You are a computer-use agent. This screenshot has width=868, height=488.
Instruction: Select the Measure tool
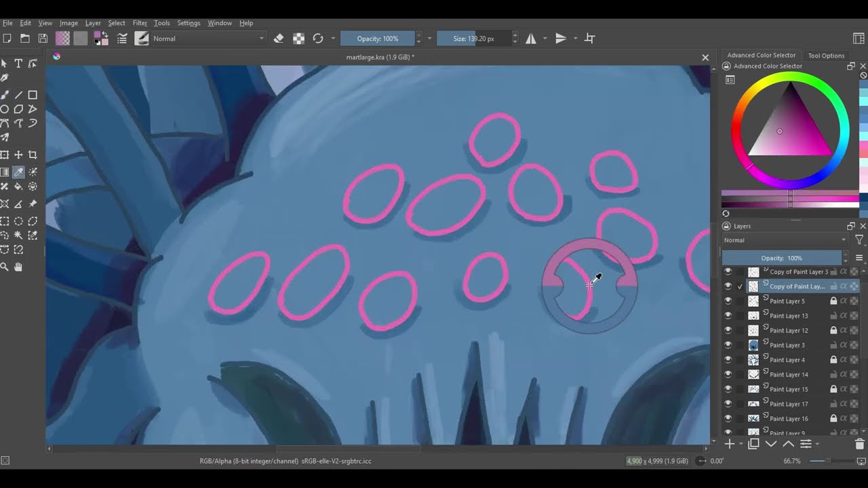[18, 204]
